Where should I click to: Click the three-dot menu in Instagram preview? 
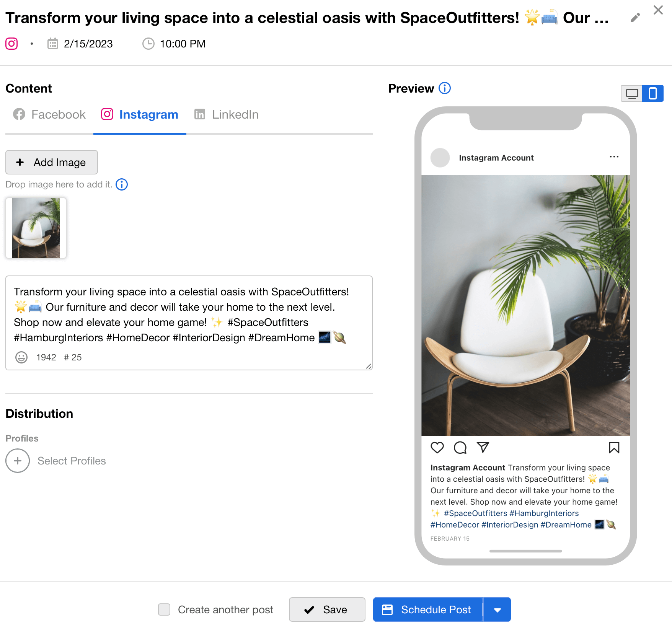pyautogui.click(x=614, y=157)
